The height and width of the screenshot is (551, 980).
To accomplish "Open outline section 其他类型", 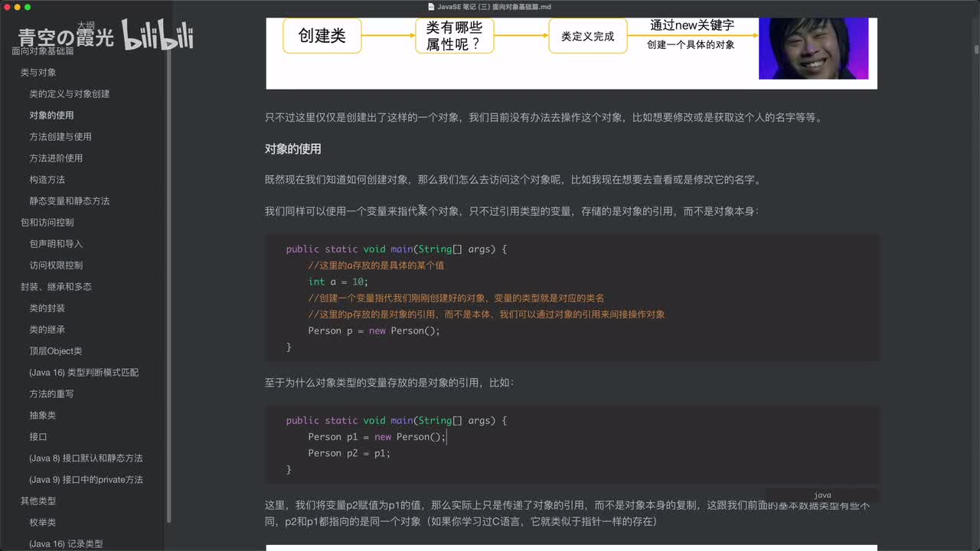I will [x=38, y=501].
